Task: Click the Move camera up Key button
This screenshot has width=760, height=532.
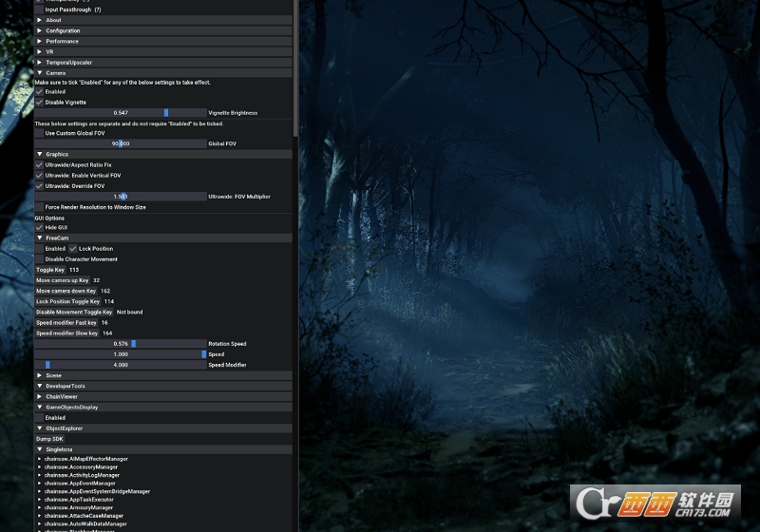Action: (x=62, y=280)
